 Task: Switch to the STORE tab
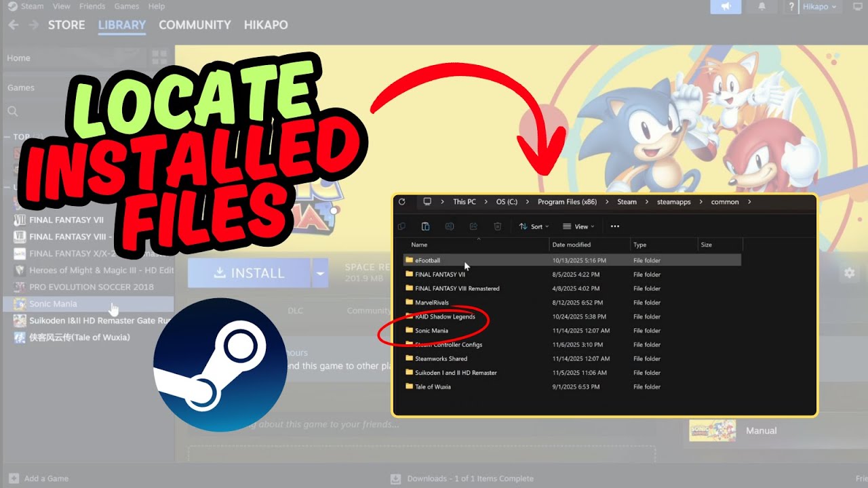(x=66, y=25)
